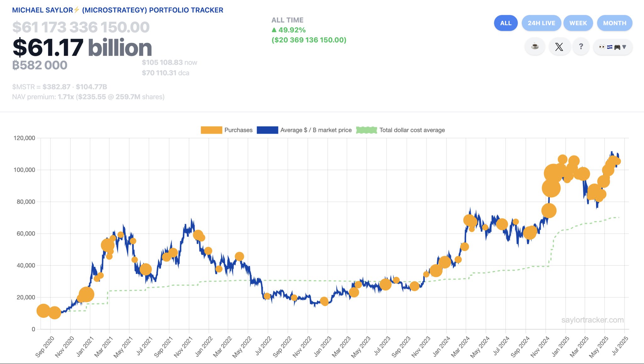Open the X (Twitter) profile icon
This screenshot has height=364, width=644.
click(559, 46)
